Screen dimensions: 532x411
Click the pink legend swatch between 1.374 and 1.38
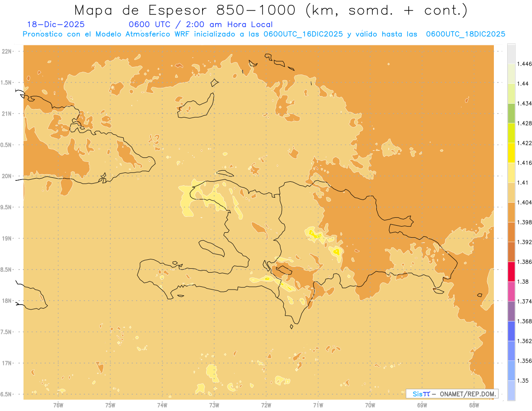511,291
